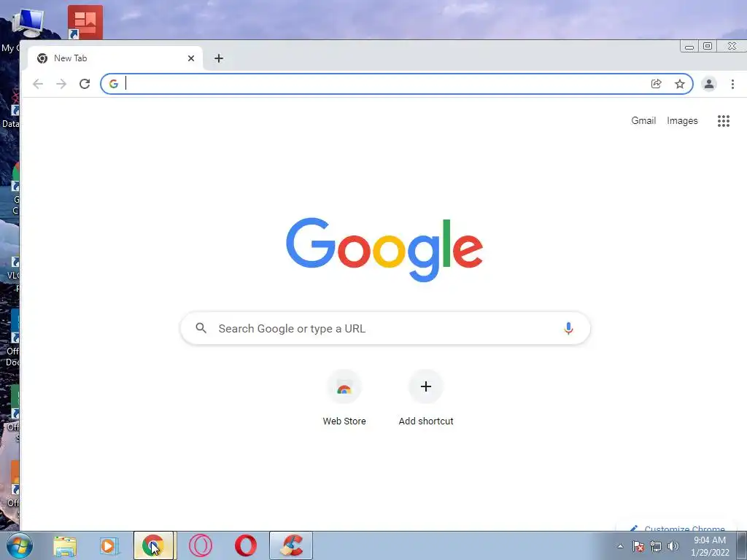
Task: Open the Windows Start menu
Action: click(20, 545)
